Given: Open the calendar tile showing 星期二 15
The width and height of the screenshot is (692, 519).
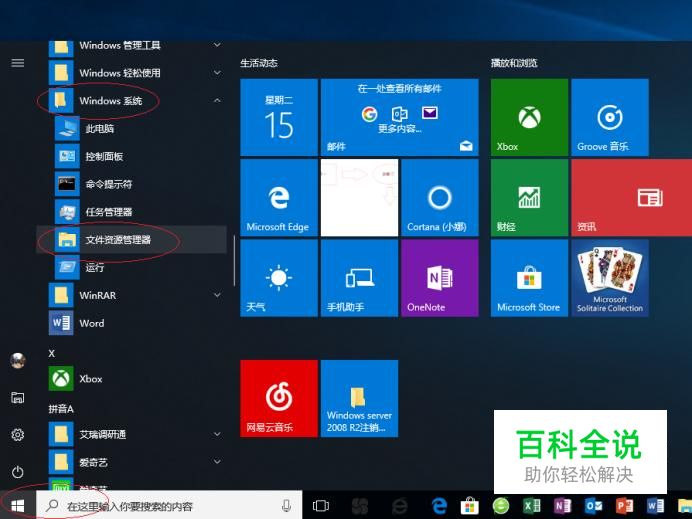Looking at the screenshot, I should pyautogui.click(x=279, y=117).
